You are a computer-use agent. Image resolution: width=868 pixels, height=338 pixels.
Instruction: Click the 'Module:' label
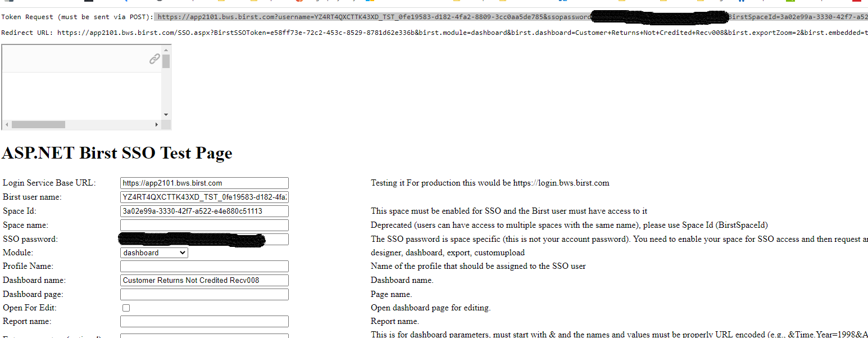coord(18,253)
